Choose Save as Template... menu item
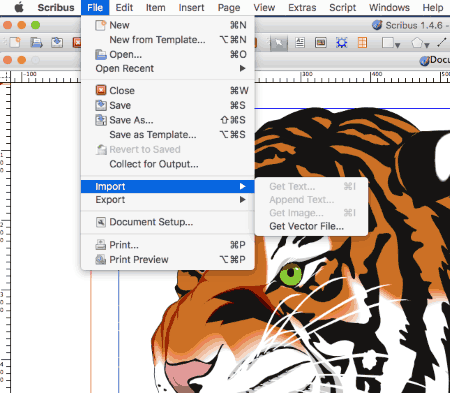Viewport: 450px width, 393px height. [168, 135]
